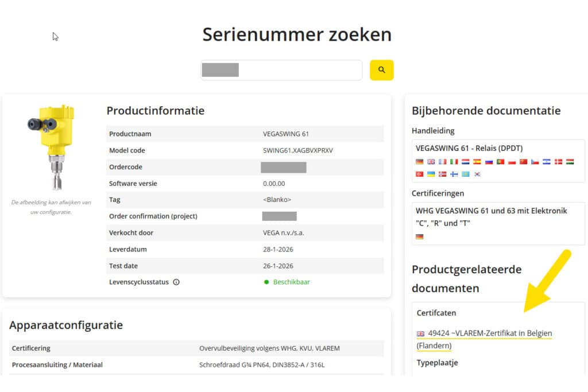The image size is (588, 392).
Task: Select the Polish flag for the DPDT manual
Action: click(511, 162)
